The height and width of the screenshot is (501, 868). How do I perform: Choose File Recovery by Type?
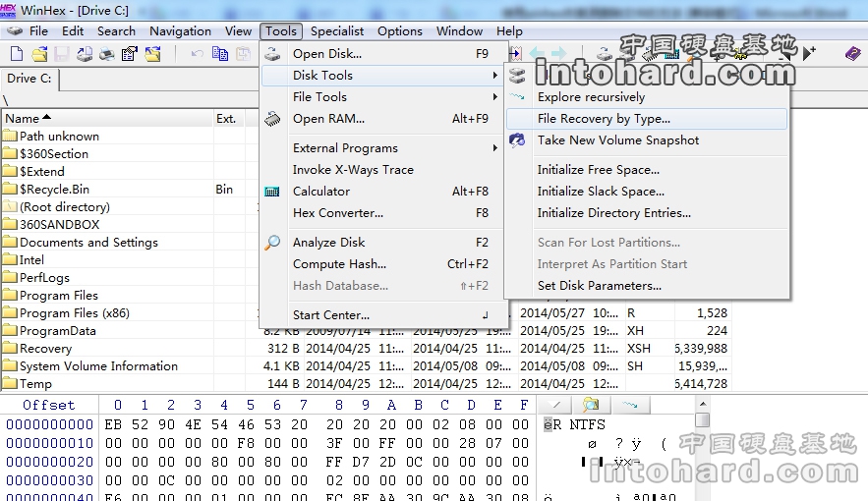pyautogui.click(x=647, y=118)
